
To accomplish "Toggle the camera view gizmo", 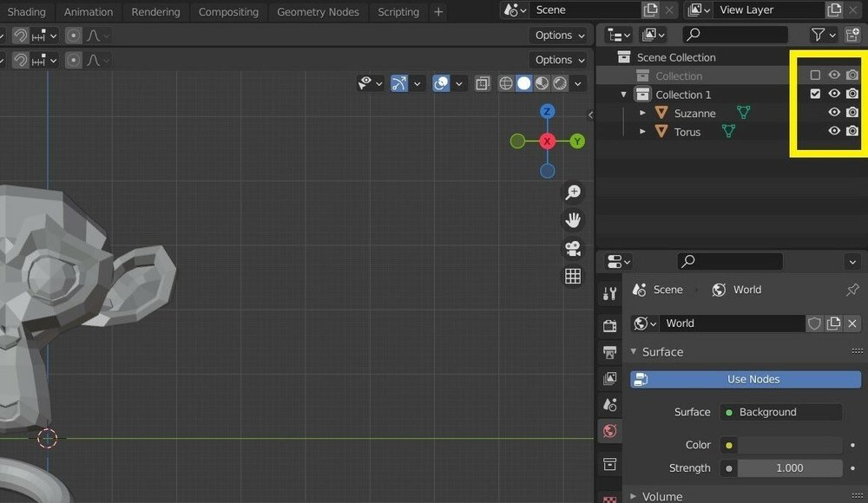I will point(573,248).
